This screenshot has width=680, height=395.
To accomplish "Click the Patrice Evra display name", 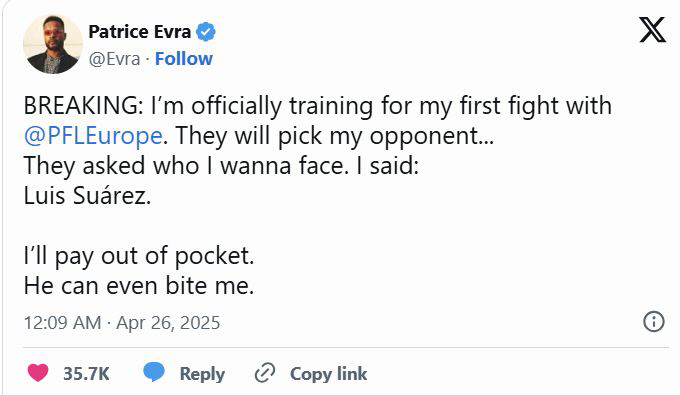I will [x=140, y=32].
